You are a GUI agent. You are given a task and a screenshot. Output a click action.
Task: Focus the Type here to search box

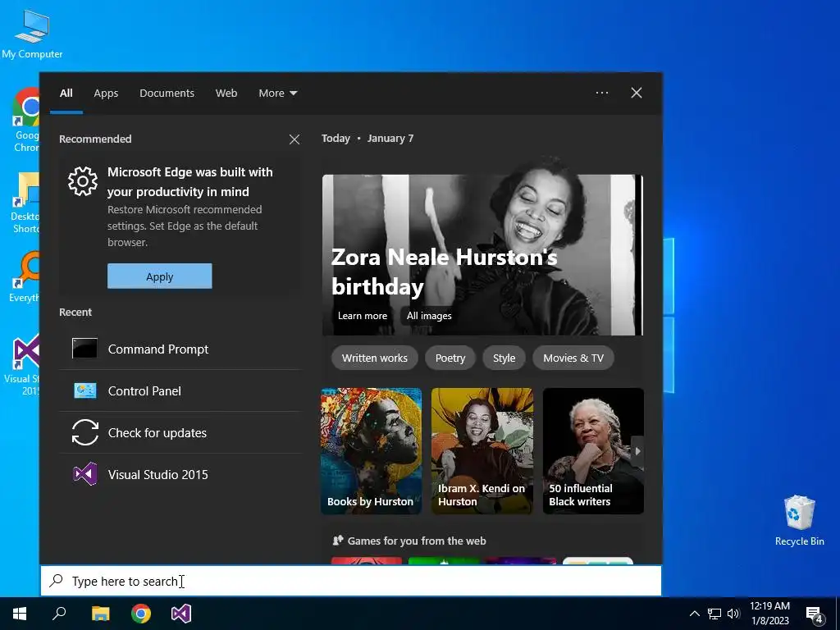(351, 581)
